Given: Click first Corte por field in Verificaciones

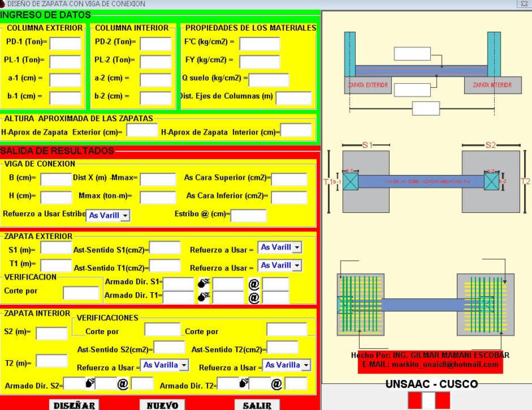Looking at the screenshot, I should click(162, 329).
